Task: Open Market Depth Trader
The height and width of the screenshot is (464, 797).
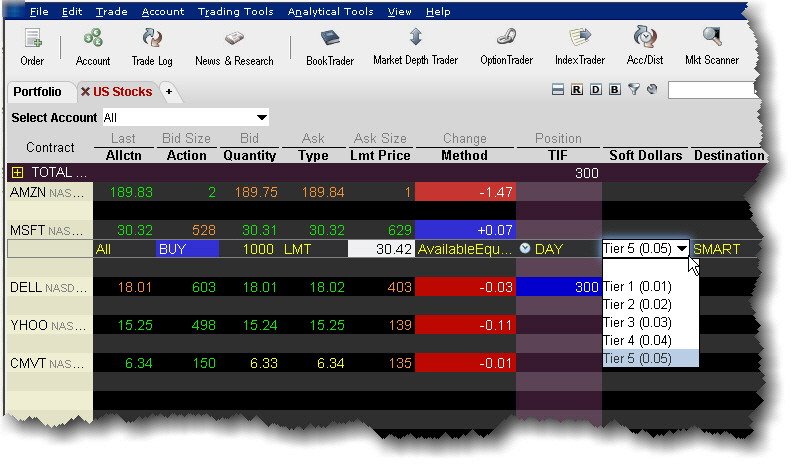Action: (415, 47)
